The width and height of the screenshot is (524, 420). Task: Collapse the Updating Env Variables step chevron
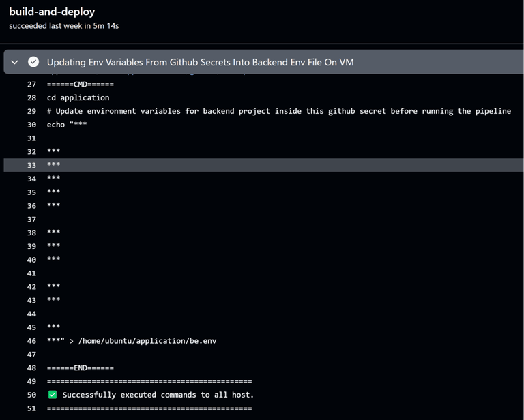click(14, 62)
